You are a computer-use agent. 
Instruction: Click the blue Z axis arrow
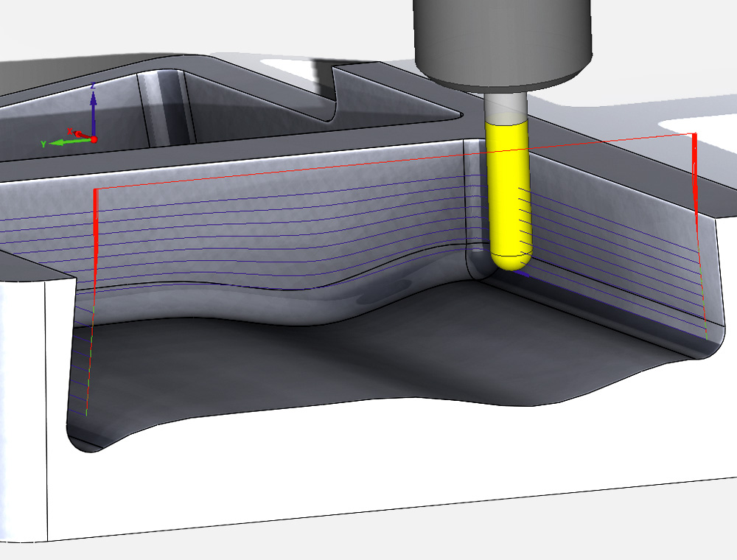[x=94, y=113]
